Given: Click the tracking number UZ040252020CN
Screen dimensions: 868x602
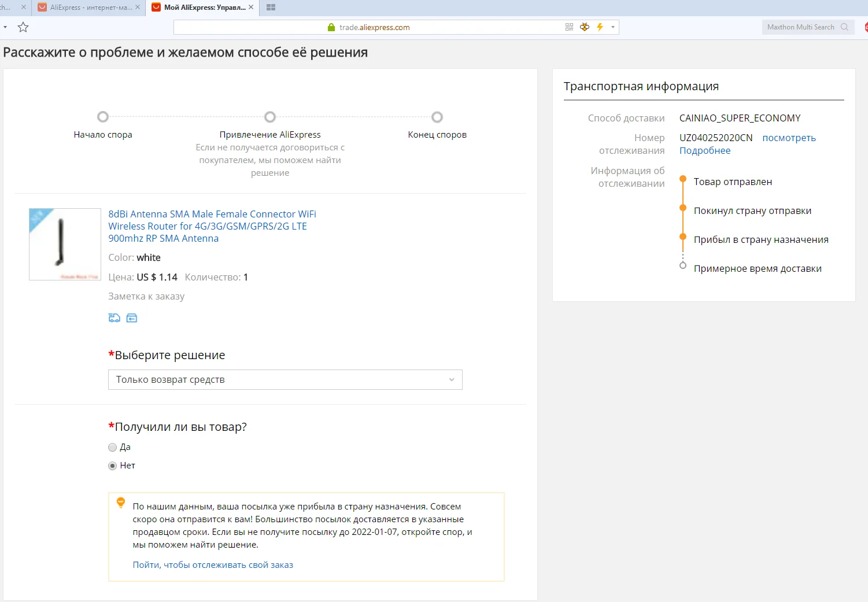Looking at the screenshot, I should pos(716,138).
